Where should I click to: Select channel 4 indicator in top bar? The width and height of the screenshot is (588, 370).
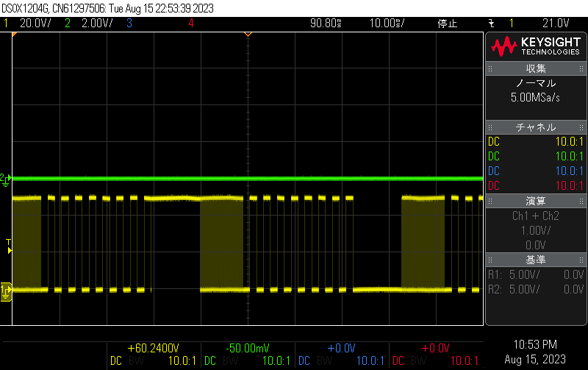(191, 24)
